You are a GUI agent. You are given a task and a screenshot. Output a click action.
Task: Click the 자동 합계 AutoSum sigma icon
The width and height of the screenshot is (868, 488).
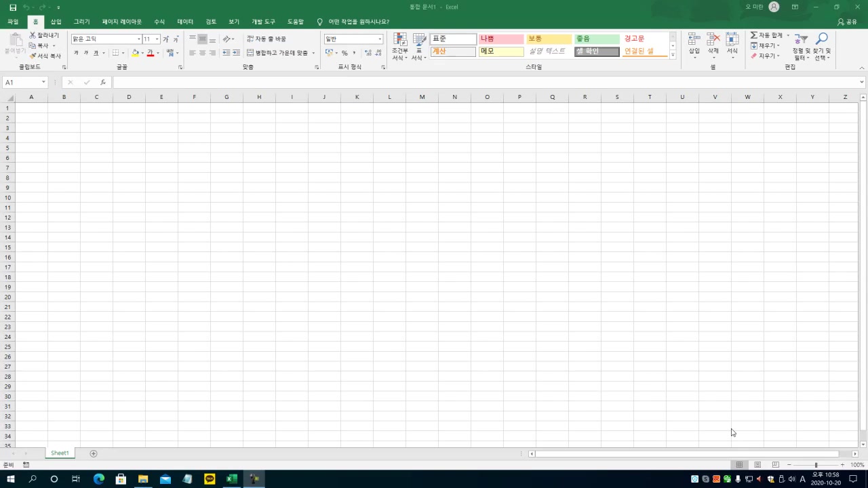coord(753,35)
